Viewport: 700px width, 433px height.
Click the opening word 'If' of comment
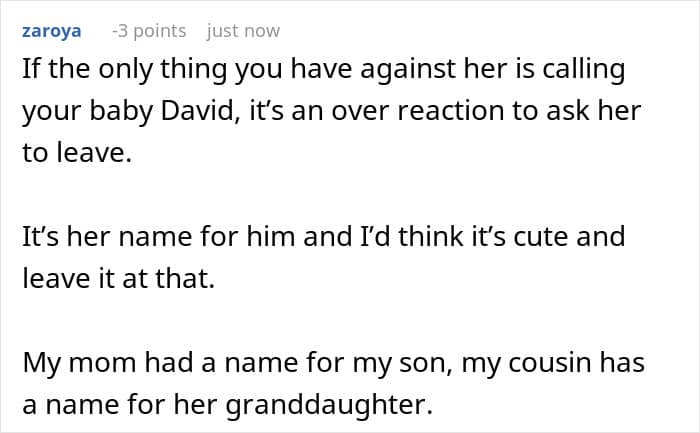(31, 69)
